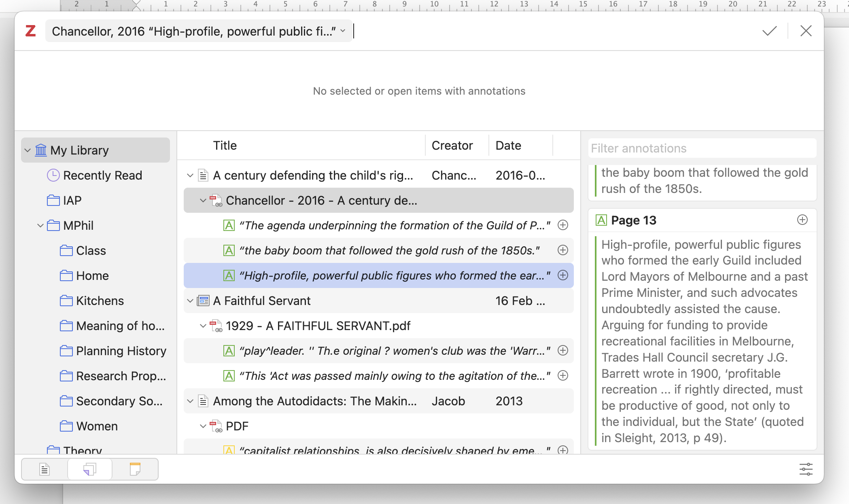849x504 pixels.
Task: Collapse the My Library tree
Action: (x=28, y=150)
